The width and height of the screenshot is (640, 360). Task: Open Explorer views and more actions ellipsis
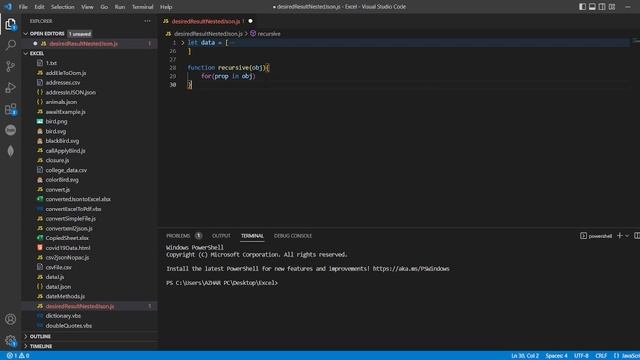point(147,21)
